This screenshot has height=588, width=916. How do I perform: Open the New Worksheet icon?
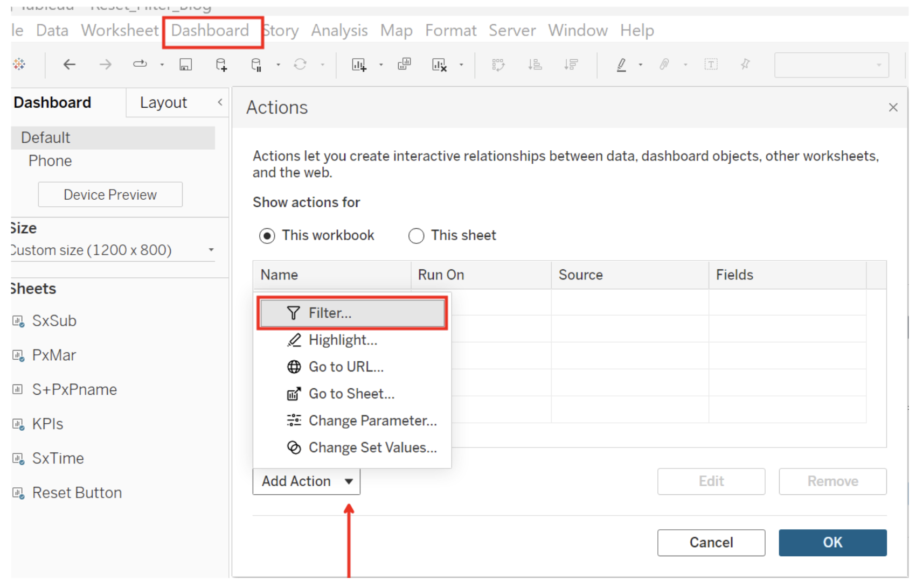[x=359, y=65]
